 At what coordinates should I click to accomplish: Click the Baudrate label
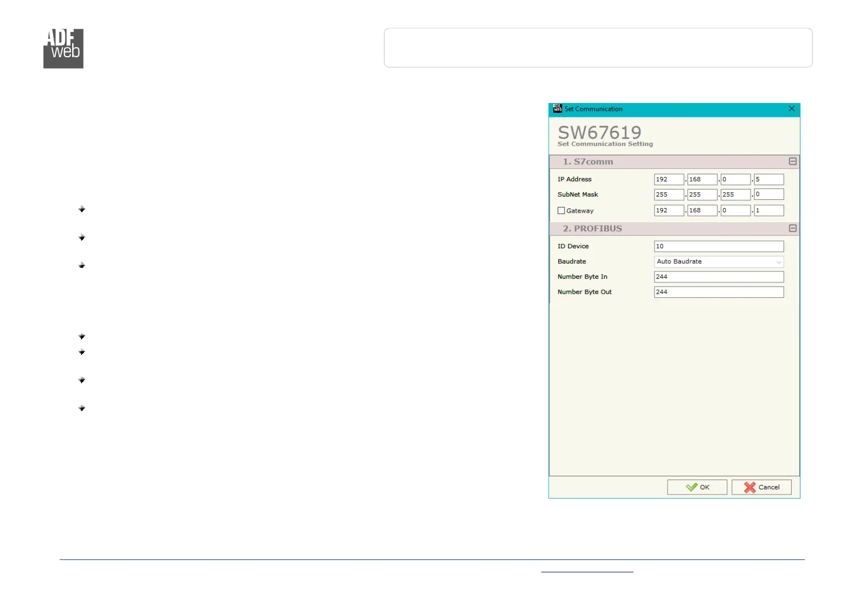572,262
